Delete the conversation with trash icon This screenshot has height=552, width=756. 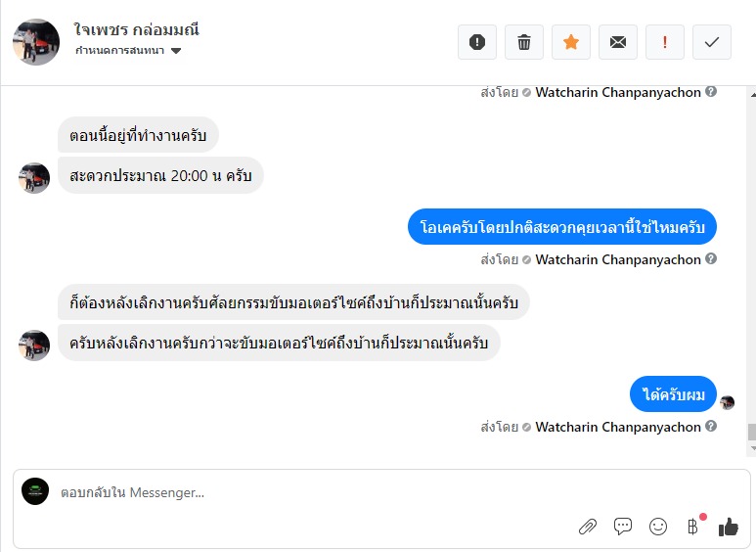pos(524,42)
